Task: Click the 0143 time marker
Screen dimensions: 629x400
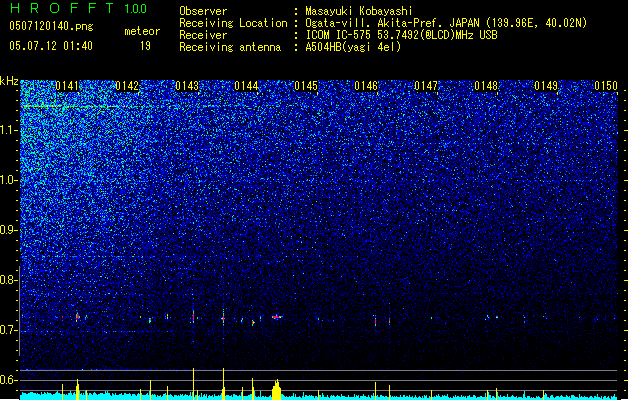Action: [187, 86]
